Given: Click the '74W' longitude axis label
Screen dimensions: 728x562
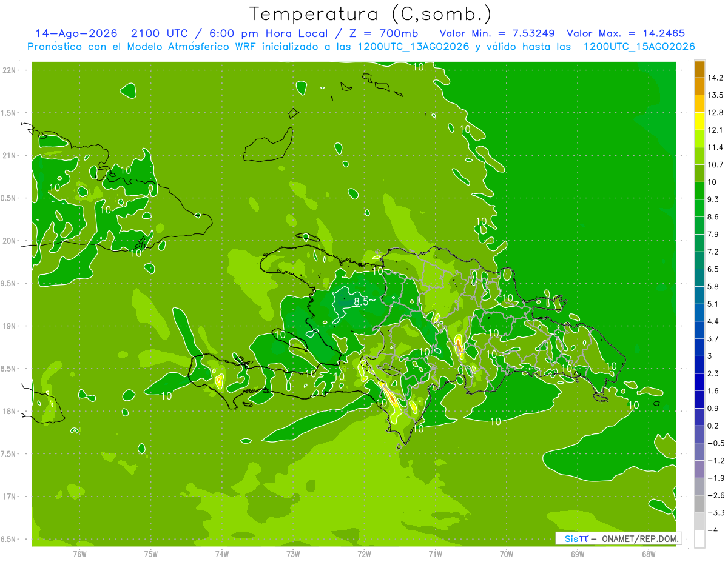Looking at the screenshot, I should coord(222,553).
